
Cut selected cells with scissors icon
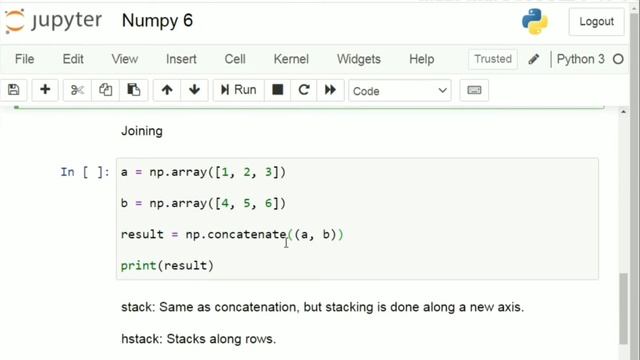[x=77, y=90]
